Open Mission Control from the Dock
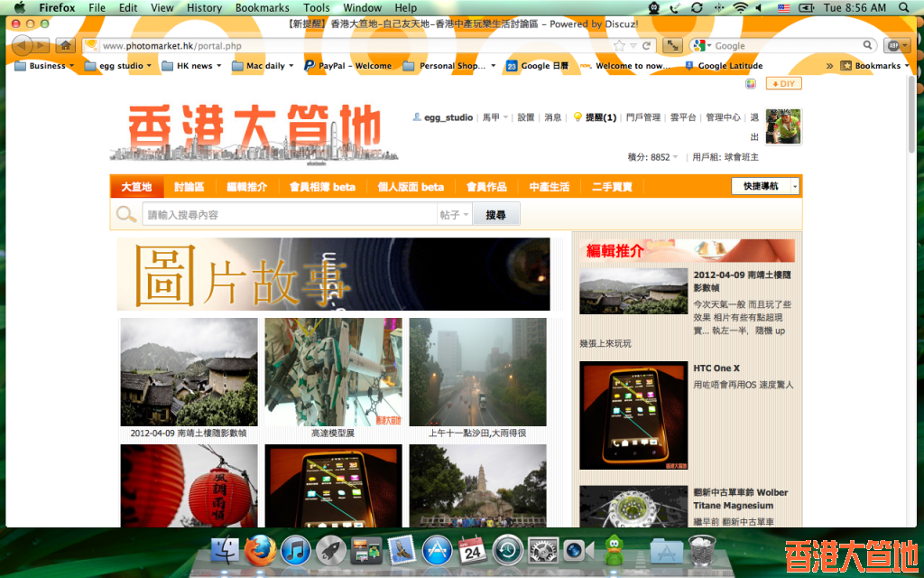Screen dimensions: 924x578 pos(366,551)
